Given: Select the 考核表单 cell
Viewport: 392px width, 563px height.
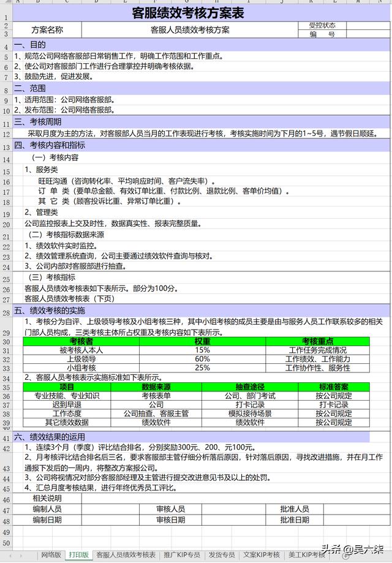Looking at the screenshot, I should 156,396.
